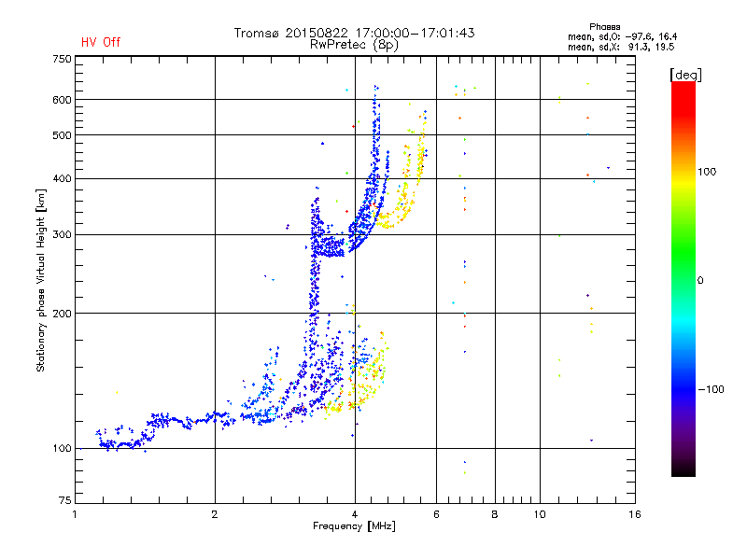
Task: Click the colorbar -100 tick label
Action: pos(711,389)
